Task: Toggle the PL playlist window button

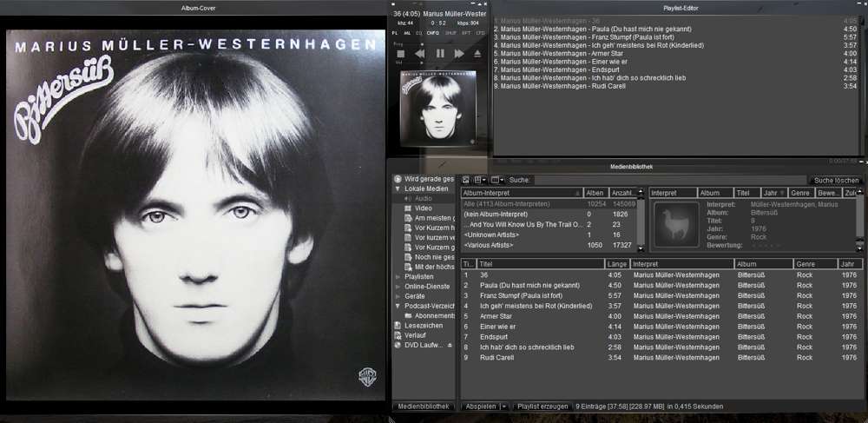Action: coord(396,33)
